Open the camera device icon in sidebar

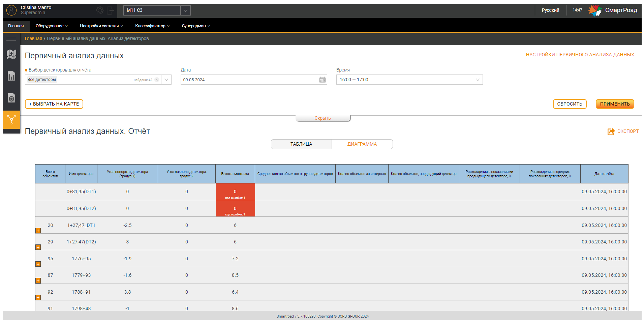(x=11, y=98)
